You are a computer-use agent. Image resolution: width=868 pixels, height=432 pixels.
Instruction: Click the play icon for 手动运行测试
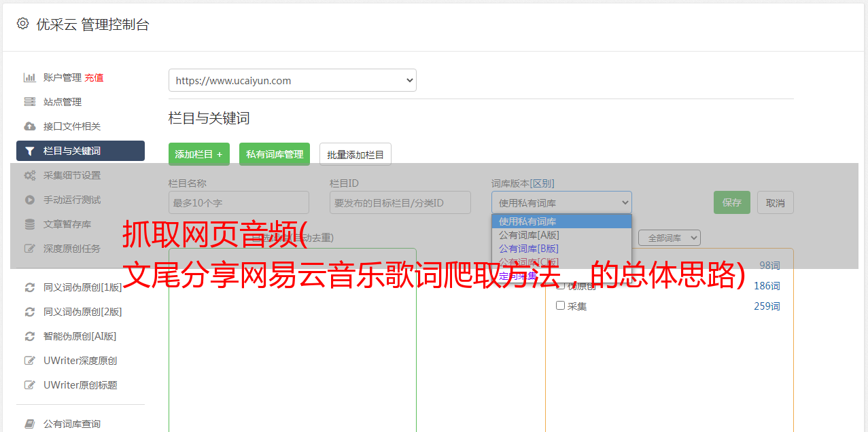pyautogui.click(x=30, y=200)
